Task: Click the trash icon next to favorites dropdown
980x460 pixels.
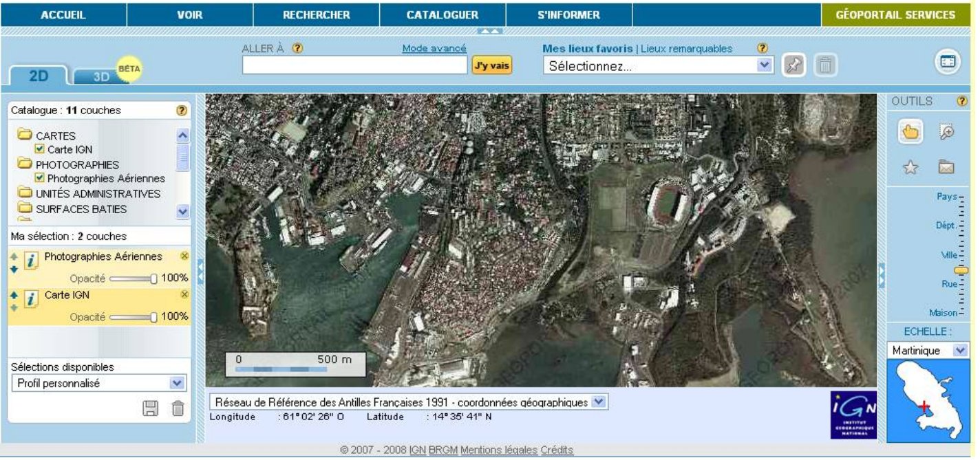Action: (825, 65)
